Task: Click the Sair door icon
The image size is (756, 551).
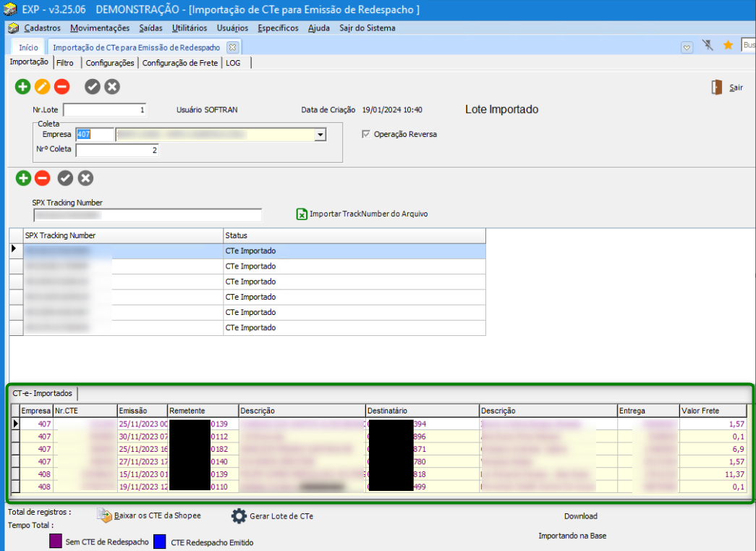Action: tap(717, 88)
